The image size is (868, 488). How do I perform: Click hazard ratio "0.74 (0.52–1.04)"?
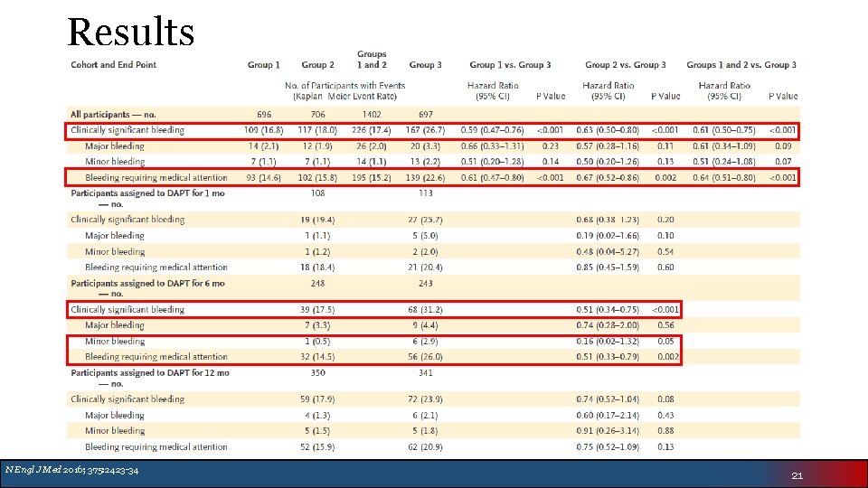point(608,399)
